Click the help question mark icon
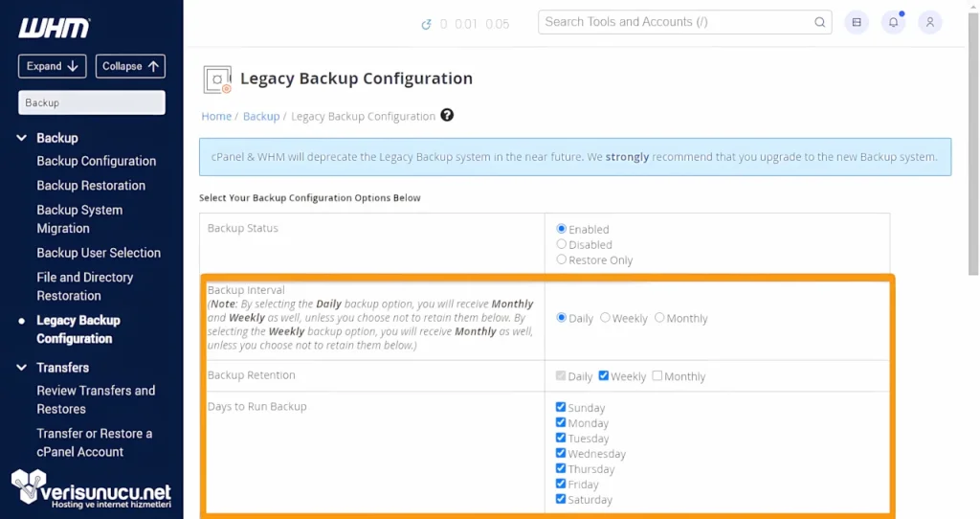 tap(447, 115)
